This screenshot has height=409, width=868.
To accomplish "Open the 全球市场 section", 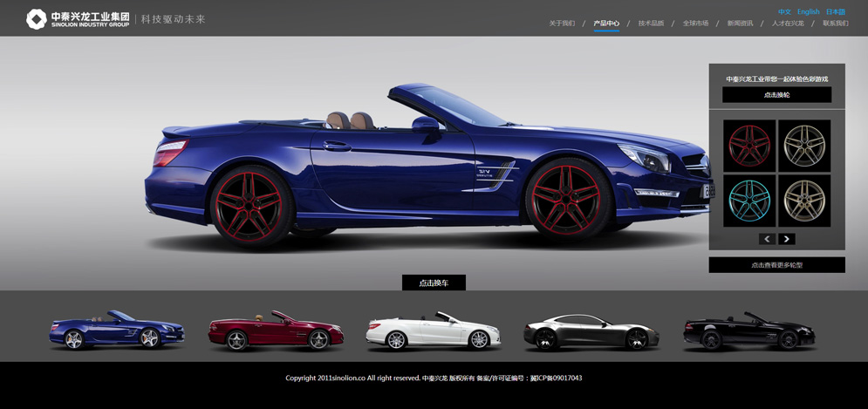I will point(695,24).
